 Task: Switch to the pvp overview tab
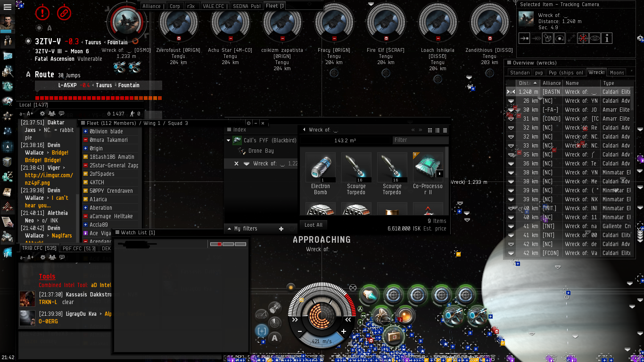click(x=539, y=73)
